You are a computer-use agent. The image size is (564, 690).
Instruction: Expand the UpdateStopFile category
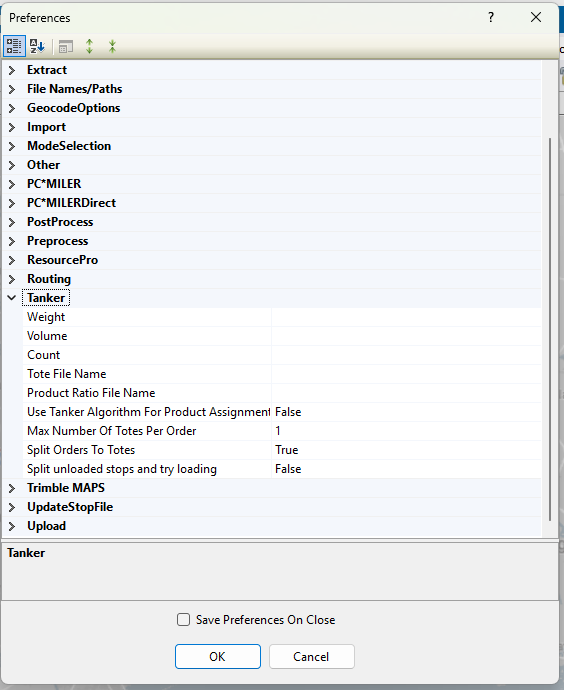coord(12,507)
